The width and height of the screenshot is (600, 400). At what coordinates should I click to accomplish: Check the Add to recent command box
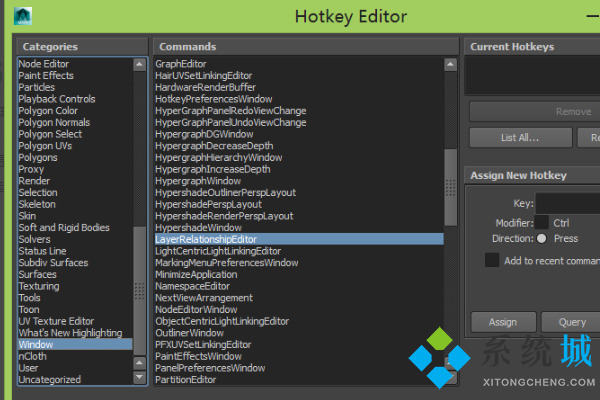492,260
